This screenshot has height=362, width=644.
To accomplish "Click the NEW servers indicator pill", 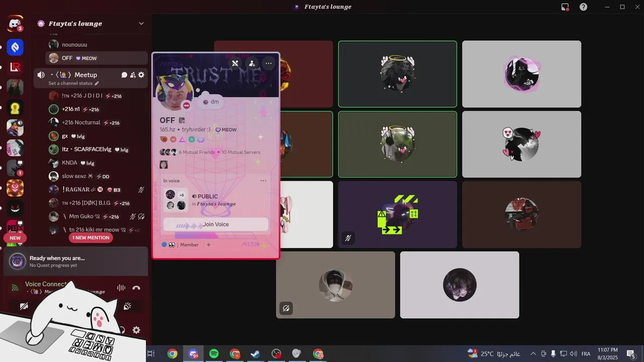I will (x=15, y=238).
